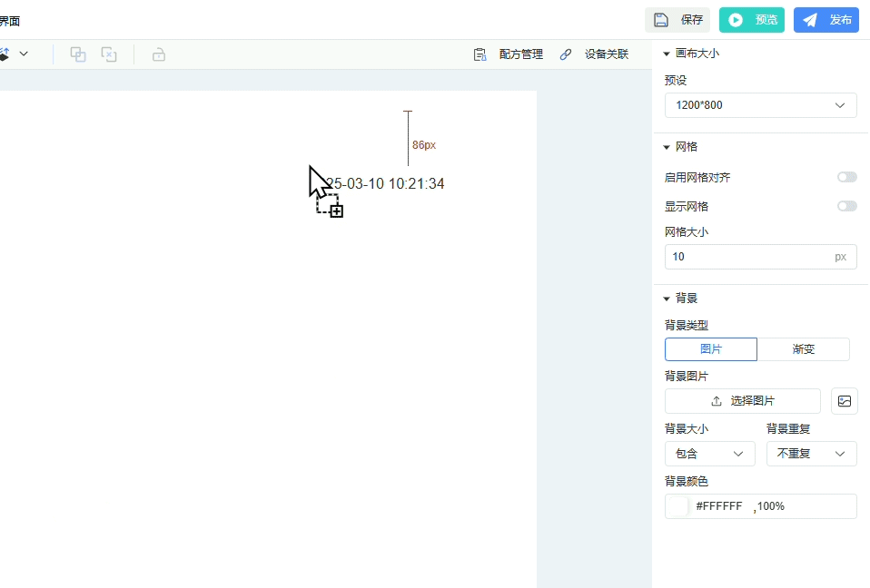This screenshot has height=588, width=870.
Task: Click the ungroup elements icon in toolbar
Action: [x=109, y=54]
